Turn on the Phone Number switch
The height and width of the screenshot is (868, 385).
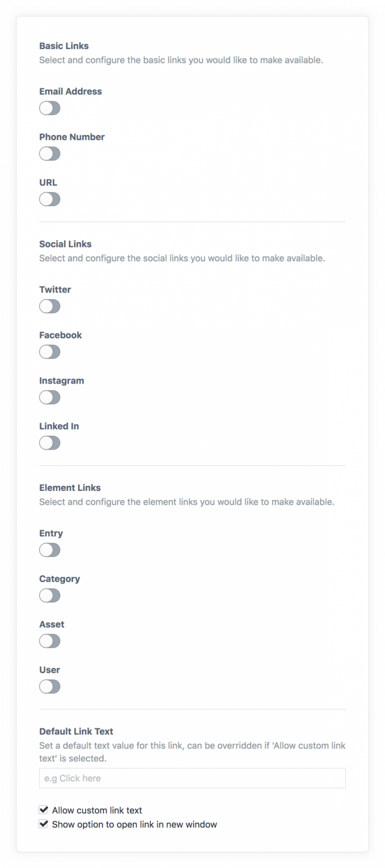coord(50,153)
